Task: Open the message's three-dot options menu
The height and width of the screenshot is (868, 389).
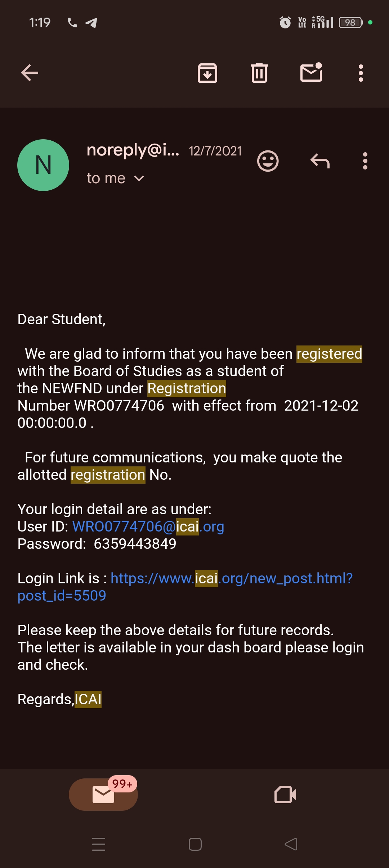Action: 365,161
